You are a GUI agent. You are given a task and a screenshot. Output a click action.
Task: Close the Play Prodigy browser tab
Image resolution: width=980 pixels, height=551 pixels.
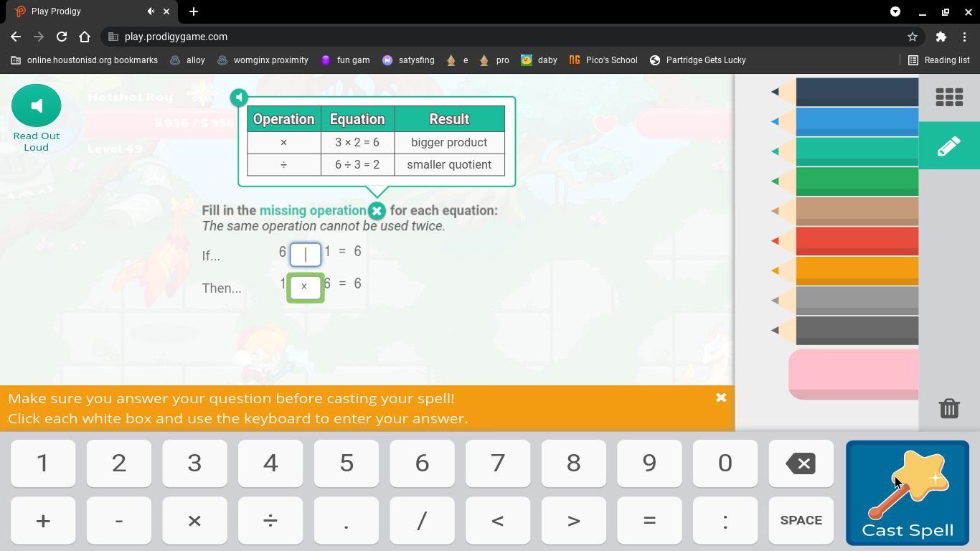tap(167, 11)
